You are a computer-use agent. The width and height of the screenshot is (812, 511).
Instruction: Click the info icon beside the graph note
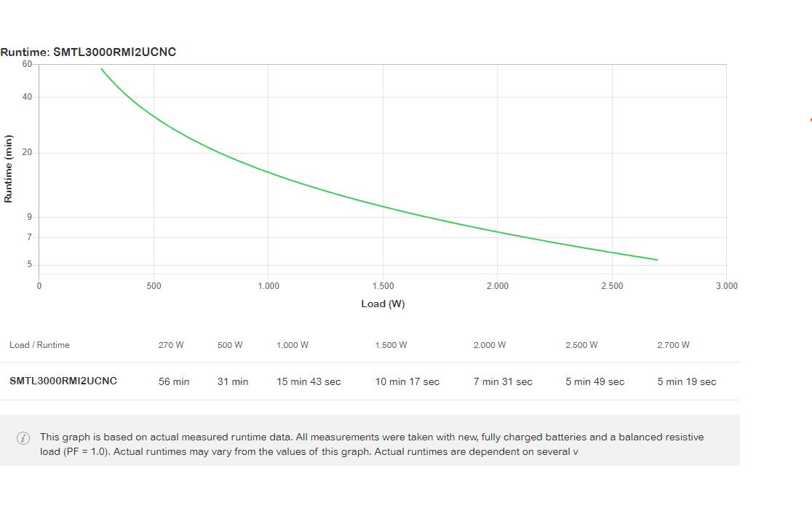pyautogui.click(x=23, y=437)
